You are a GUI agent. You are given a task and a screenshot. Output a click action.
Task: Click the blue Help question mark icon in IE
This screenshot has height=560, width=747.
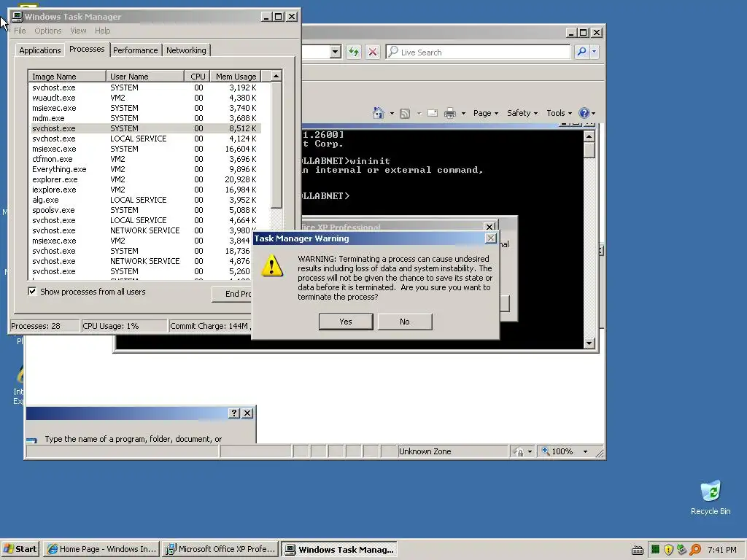click(584, 113)
